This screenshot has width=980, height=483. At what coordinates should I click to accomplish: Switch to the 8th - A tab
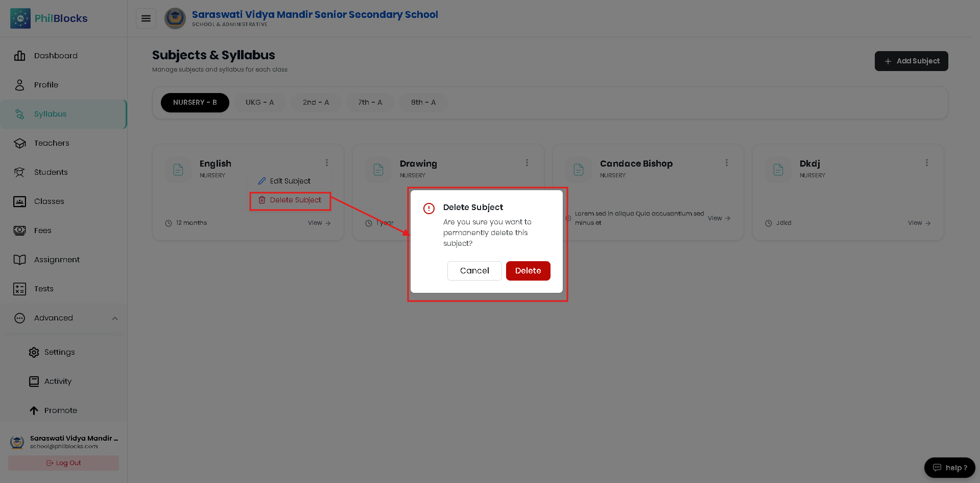click(423, 102)
